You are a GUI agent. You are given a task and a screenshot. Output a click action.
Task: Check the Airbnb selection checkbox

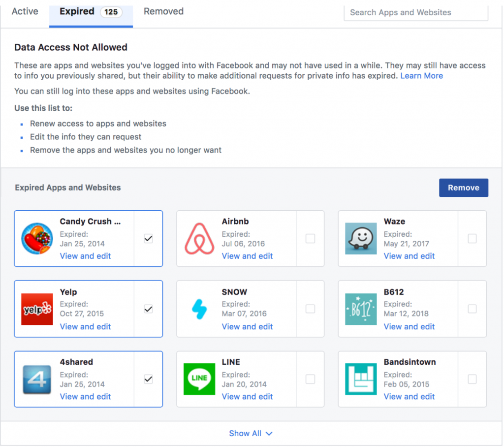(310, 238)
